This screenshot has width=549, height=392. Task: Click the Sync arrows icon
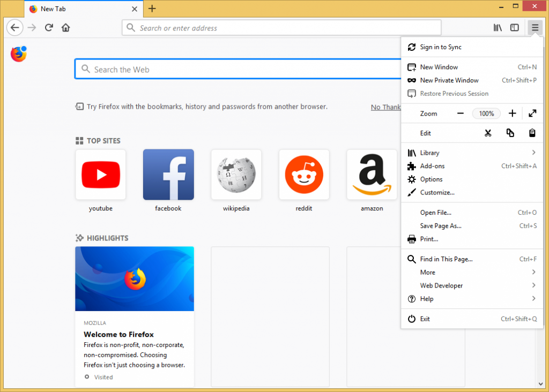[412, 47]
